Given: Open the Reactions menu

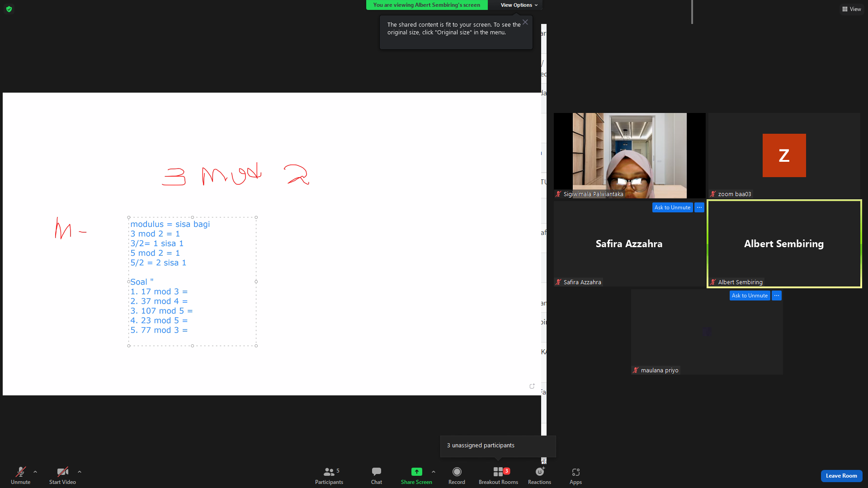Looking at the screenshot, I should pos(540,476).
